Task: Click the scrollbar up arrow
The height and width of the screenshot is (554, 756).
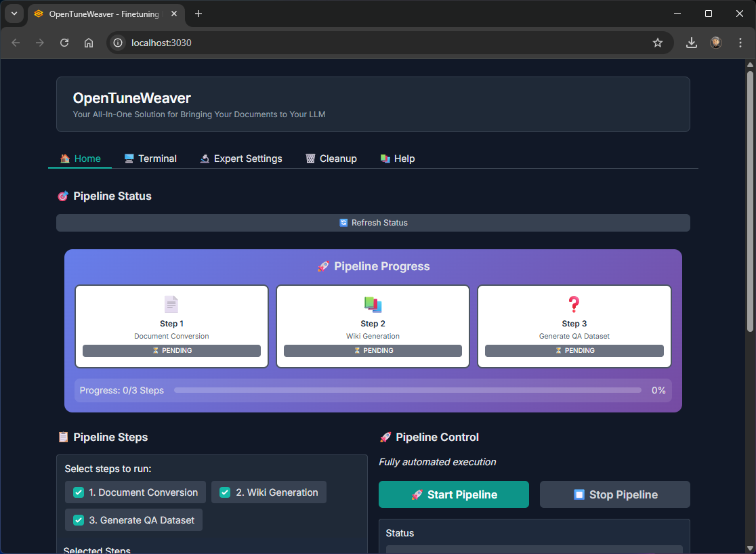Action: 750,64
